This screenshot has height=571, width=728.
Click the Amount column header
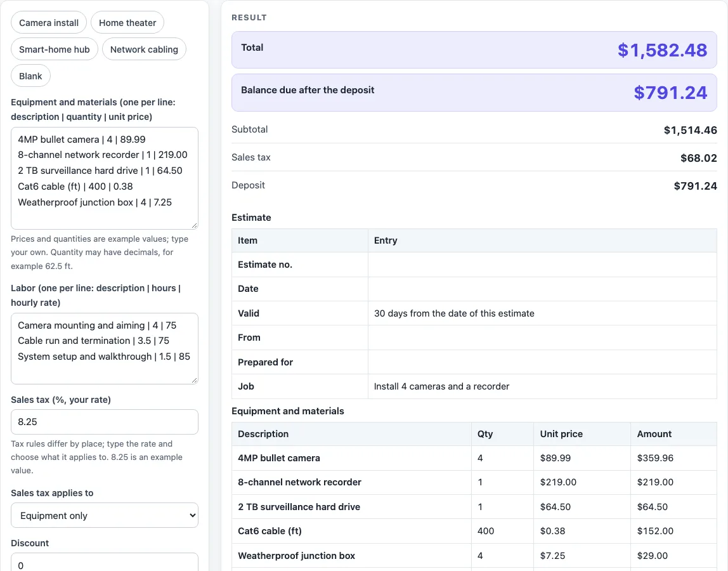pyautogui.click(x=654, y=434)
